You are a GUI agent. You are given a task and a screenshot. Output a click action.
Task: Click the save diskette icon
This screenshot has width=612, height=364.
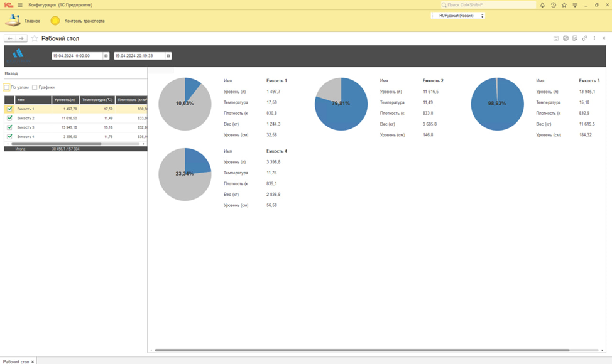[556, 38]
